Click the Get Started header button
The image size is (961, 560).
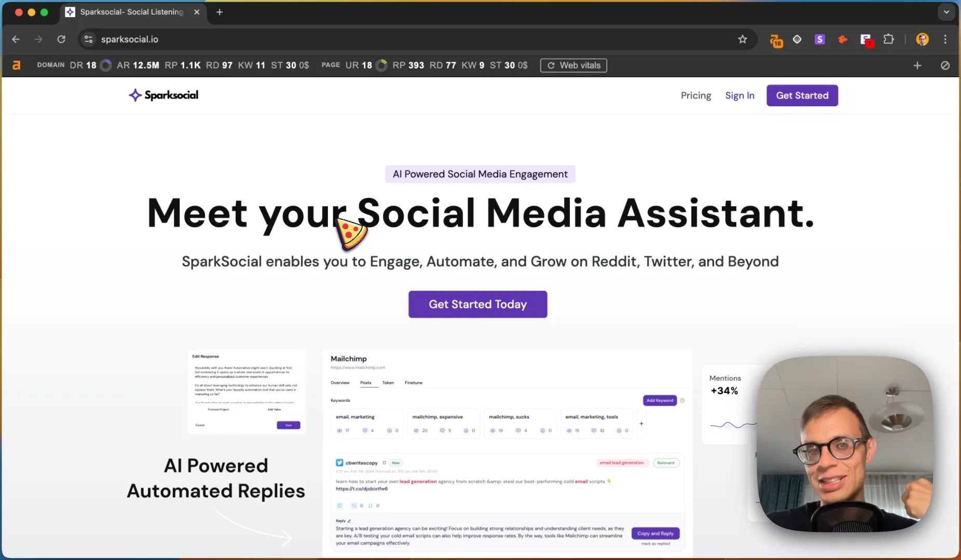point(802,95)
